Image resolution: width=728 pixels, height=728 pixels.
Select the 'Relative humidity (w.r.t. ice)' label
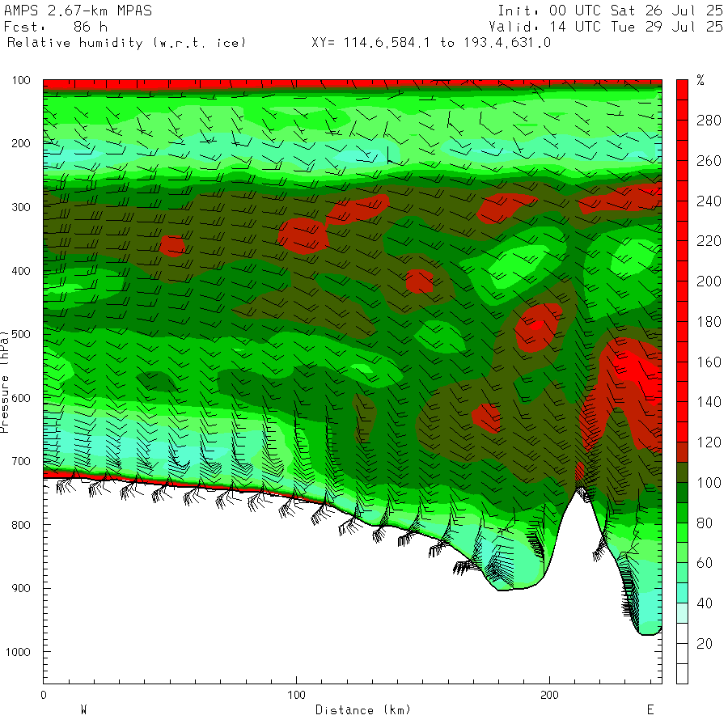126,43
